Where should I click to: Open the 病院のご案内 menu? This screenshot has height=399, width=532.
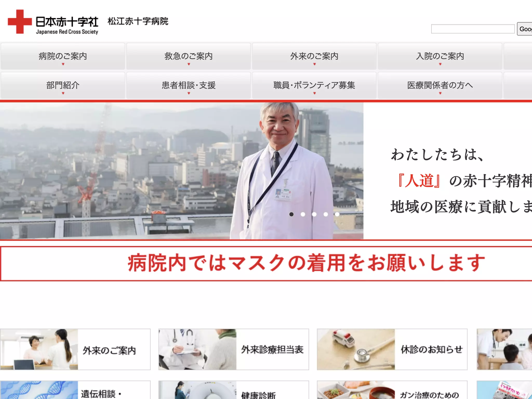[x=63, y=56]
